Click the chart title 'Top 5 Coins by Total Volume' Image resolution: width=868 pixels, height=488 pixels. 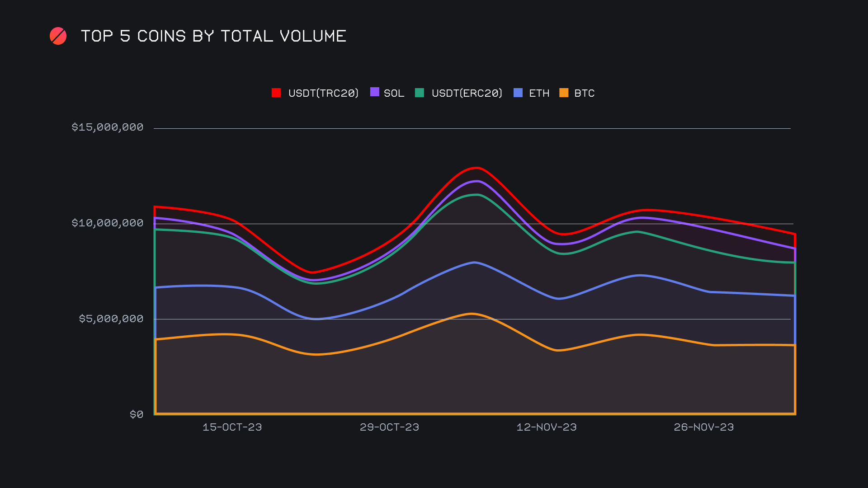(x=213, y=36)
